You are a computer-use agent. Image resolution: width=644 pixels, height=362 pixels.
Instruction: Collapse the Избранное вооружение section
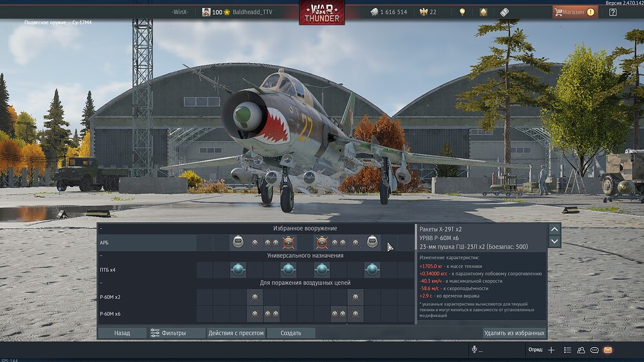coord(101,228)
